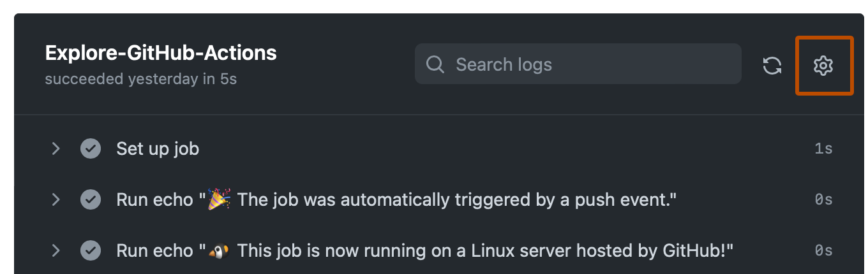Image resolution: width=868 pixels, height=274 pixels.
Task: Click the party popper emoji in the step name
Action: [219, 199]
